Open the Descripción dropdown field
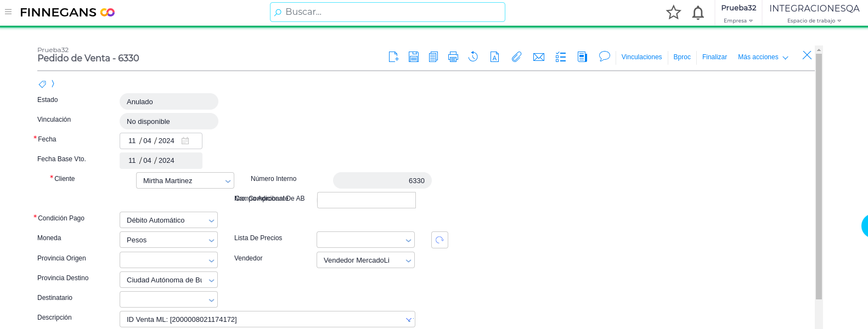The width and height of the screenshot is (868, 329). point(267,319)
